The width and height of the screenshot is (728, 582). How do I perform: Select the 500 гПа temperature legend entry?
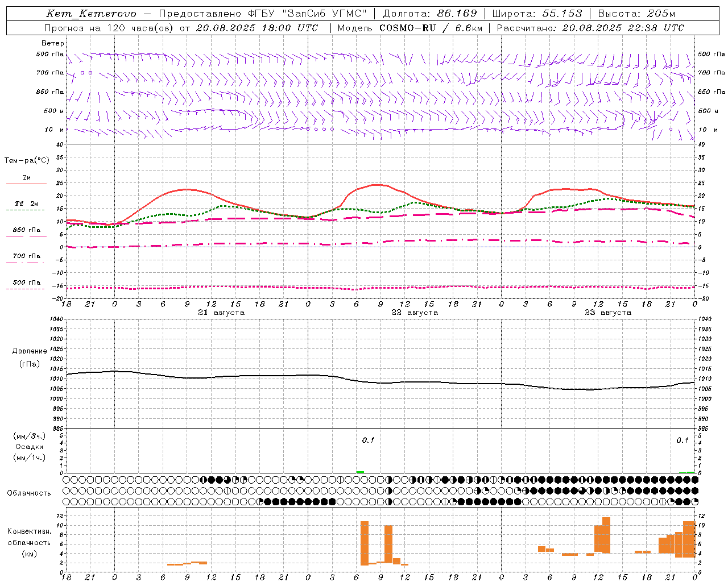pyautogui.click(x=26, y=285)
